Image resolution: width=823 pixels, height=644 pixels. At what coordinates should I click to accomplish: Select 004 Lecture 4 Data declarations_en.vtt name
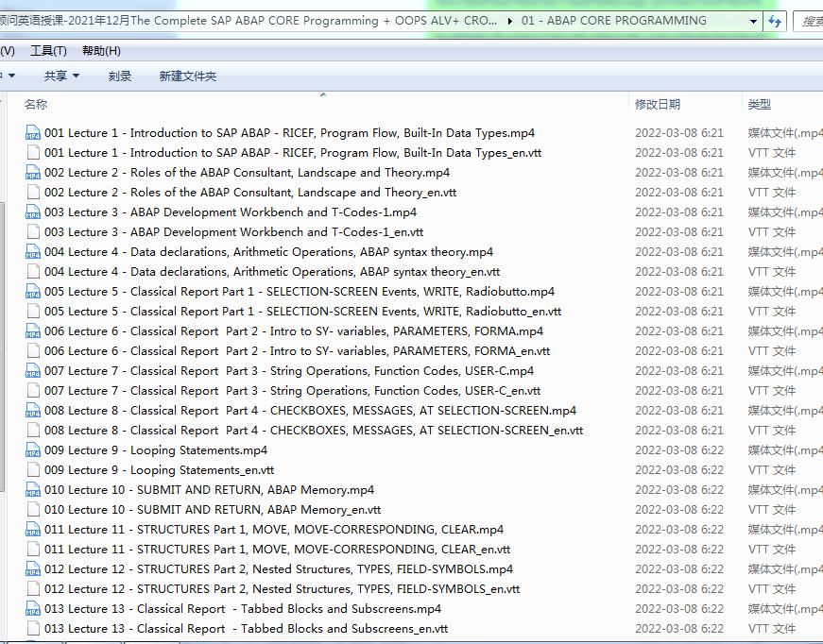272,272
